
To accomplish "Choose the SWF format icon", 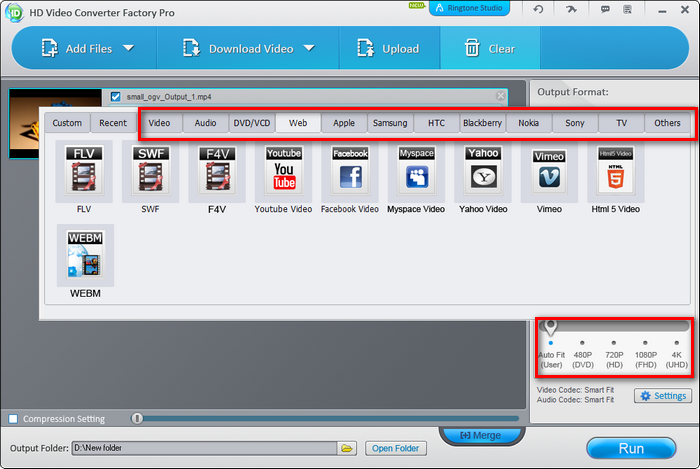I will click(x=150, y=172).
